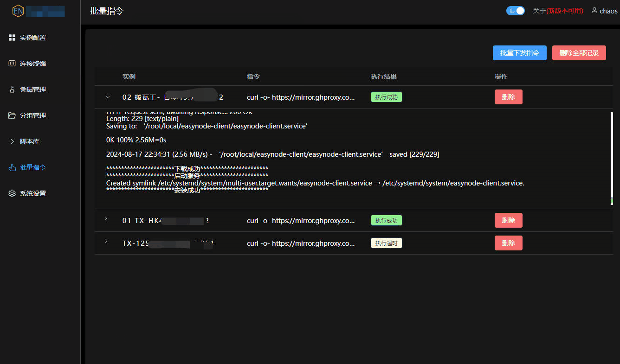Click the 下载成功 log line

click(187, 168)
